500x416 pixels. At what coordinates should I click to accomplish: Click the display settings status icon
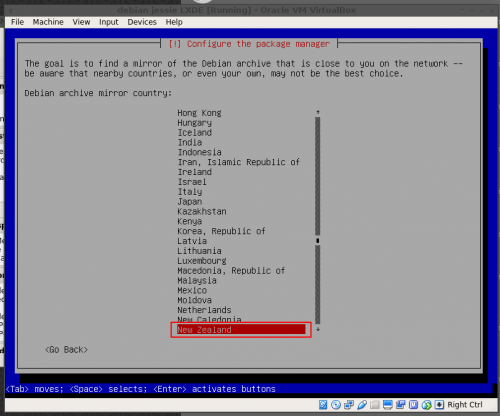[388, 405]
